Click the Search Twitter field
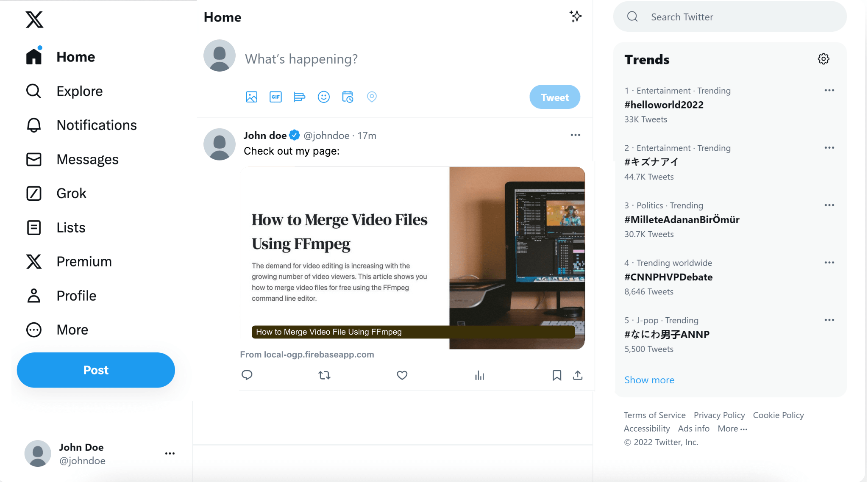The width and height of the screenshot is (868, 482). 729,17
